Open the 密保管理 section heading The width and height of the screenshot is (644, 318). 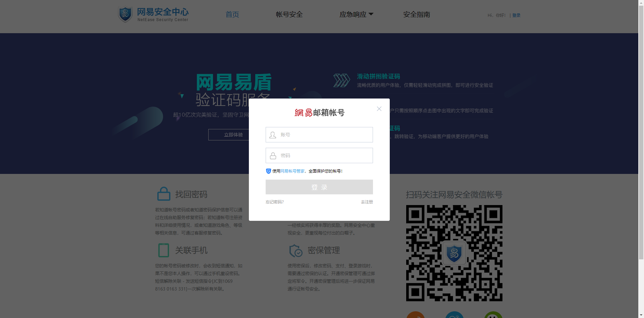(324, 250)
